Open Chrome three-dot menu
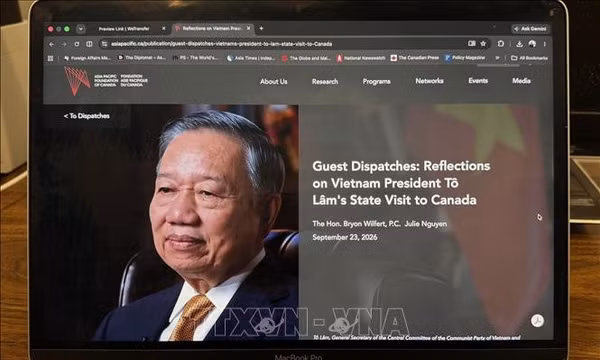The width and height of the screenshot is (600, 360). [544, 44]
